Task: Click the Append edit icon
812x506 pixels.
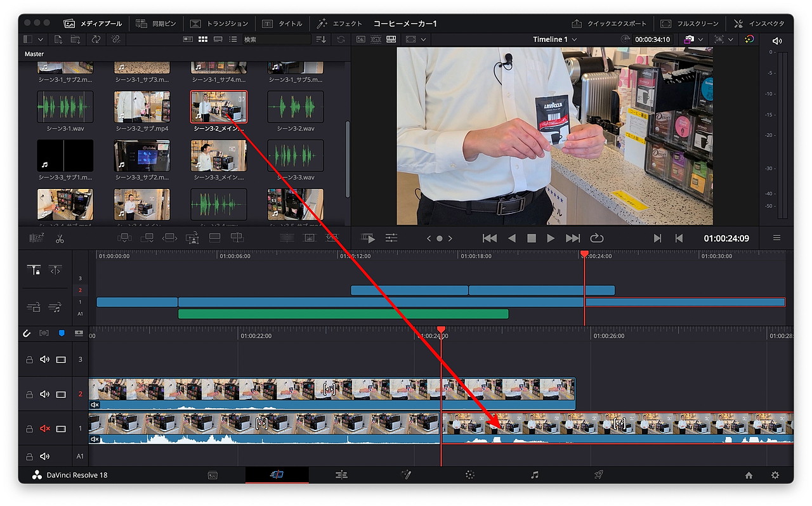Action: tap(147, 238)
